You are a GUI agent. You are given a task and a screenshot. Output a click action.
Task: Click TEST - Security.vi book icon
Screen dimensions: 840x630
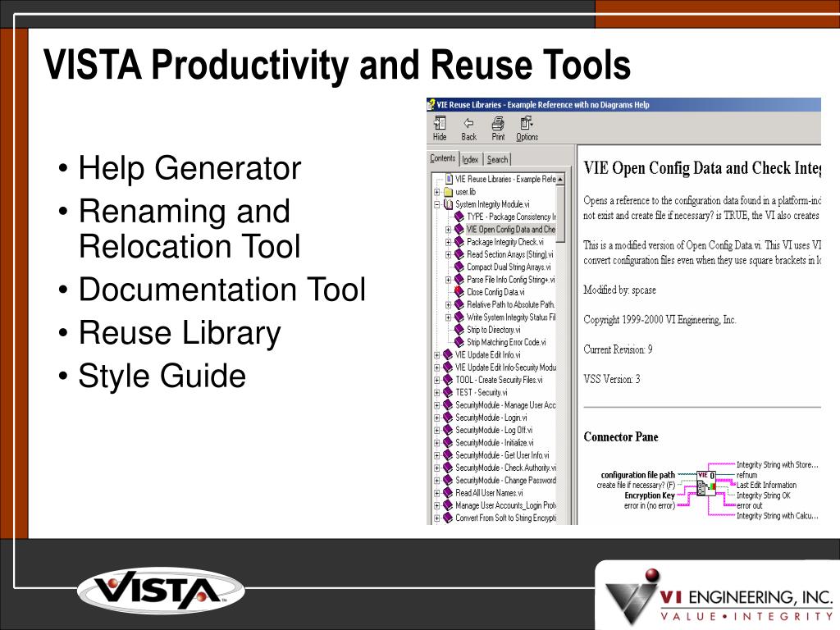(x=448, y=392)
